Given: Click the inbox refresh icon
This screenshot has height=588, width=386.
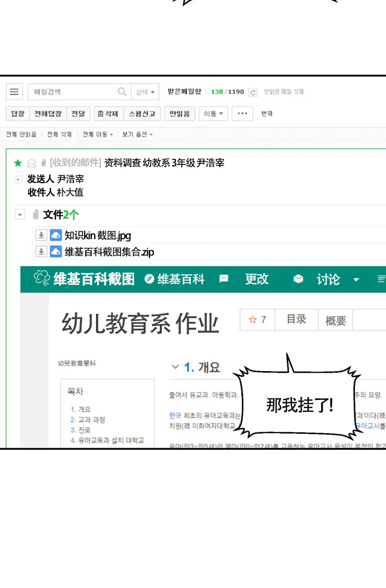Looking at the screenshot, I should coord(253,92).
